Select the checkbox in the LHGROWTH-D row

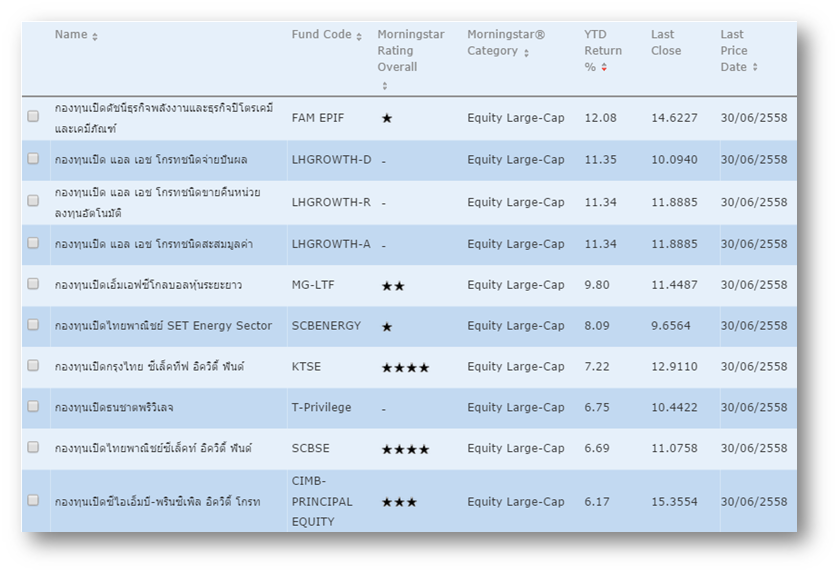coord(33,159)
